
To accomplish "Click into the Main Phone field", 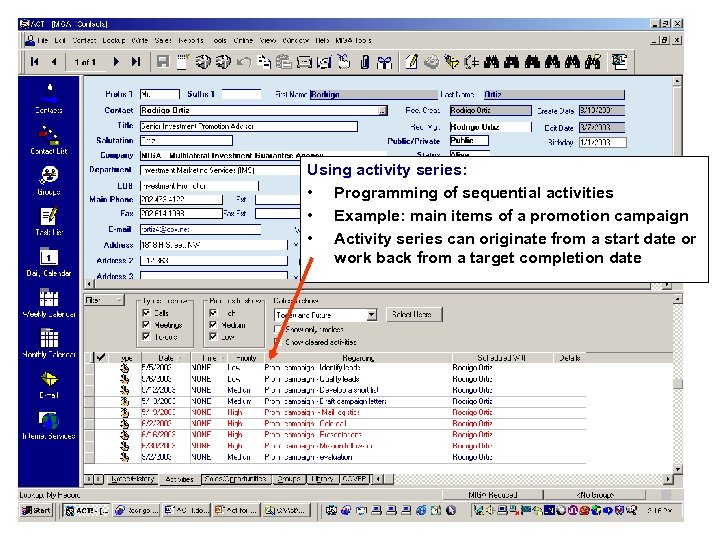I will pos(181,199).
